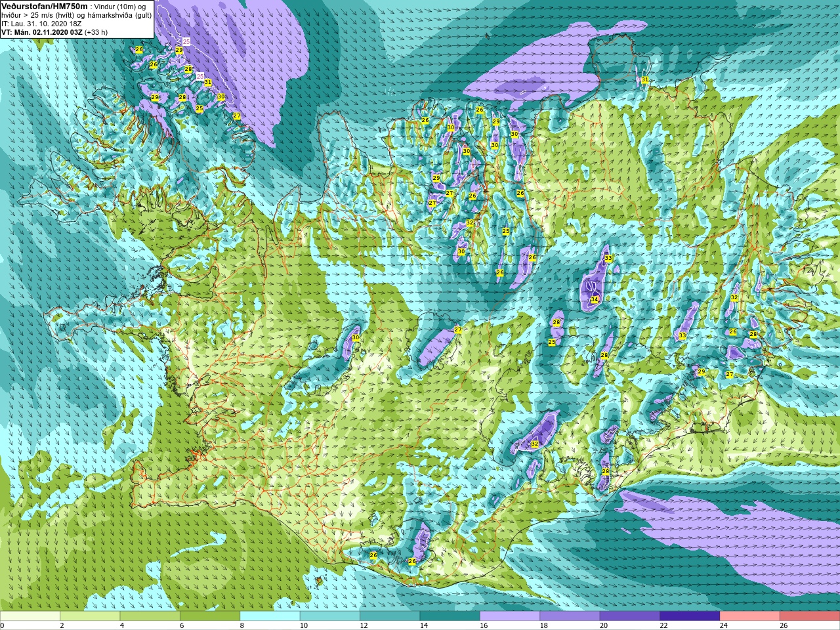Select the olive 6–8 scale swatch
The width and height of the screenshot is (840, 630).
tap(210, 616)
